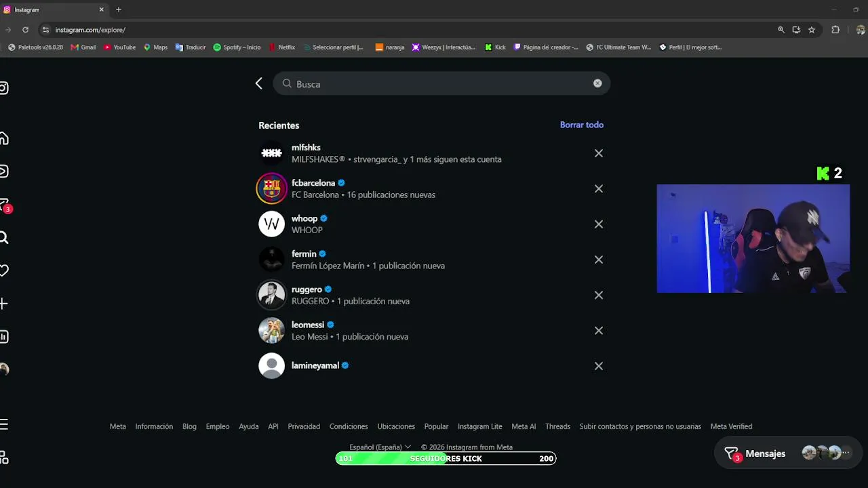Image resolution: width=868 pixels, height=488 pixels.
Task: Open the FC Ultimate Team bookmark
Action: tap(618, 47)
